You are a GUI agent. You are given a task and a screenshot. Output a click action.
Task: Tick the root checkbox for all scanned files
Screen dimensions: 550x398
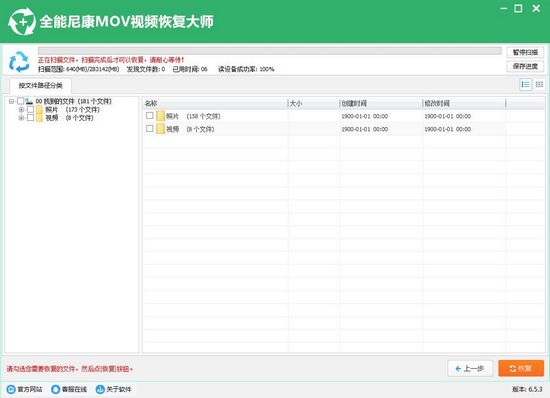coord(21,101)
